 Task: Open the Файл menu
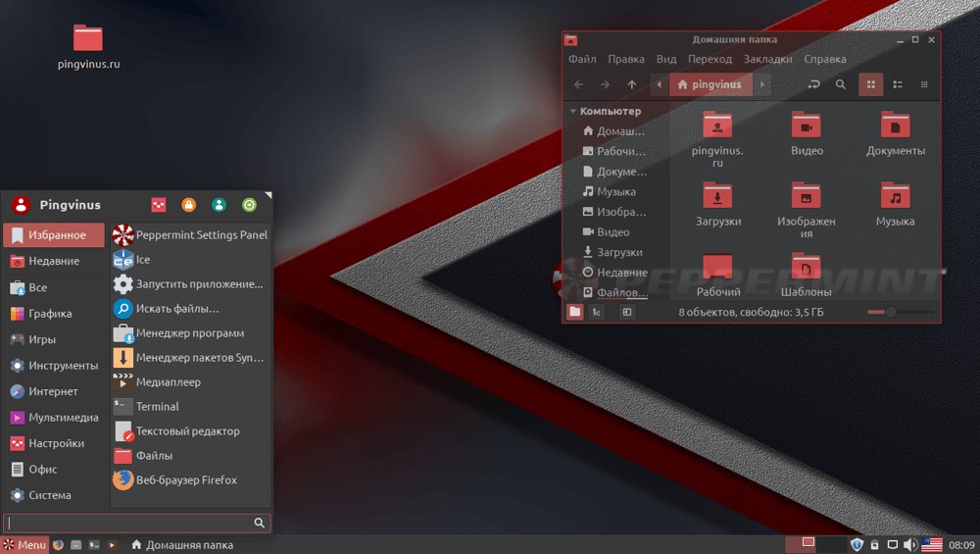(582, 59)
